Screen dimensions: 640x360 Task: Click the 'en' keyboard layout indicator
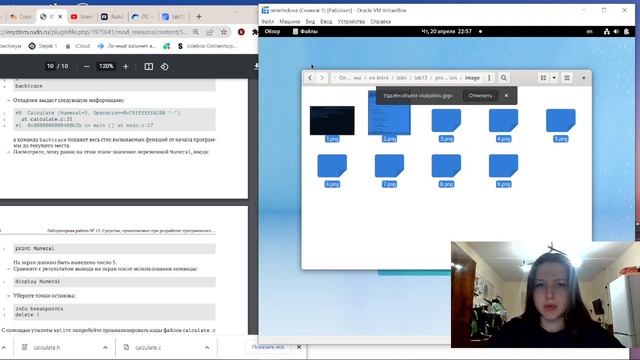click(x=589, y=31)
